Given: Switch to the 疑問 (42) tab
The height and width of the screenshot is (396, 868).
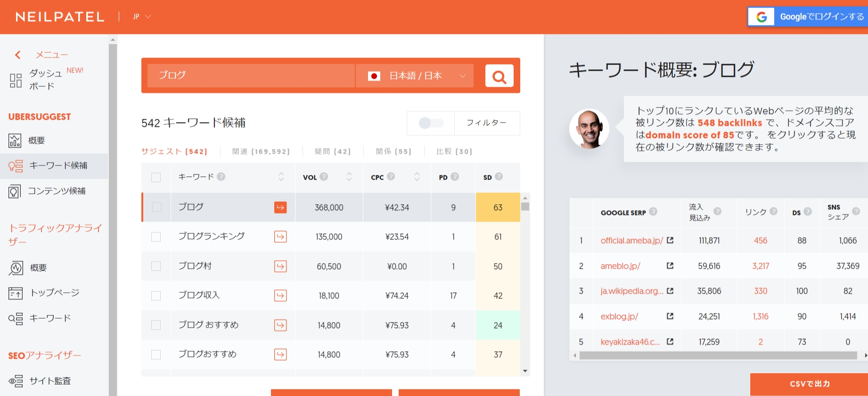Looking at the screenshot, I should pos(333,151).
